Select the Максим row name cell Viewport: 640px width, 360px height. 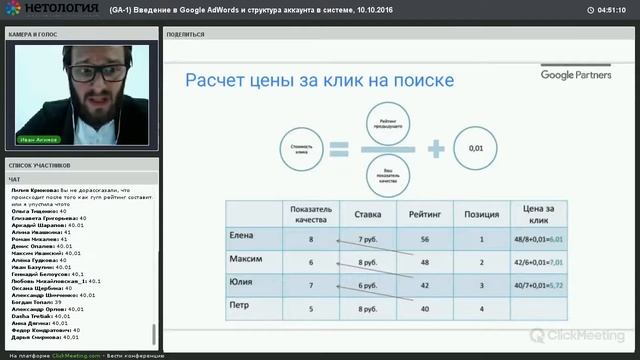(254, 262)
